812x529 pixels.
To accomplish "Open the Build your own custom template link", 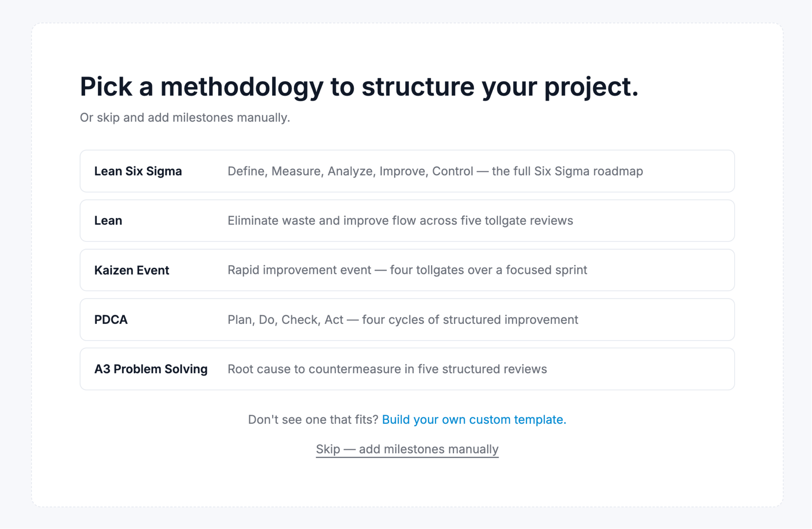I will [x=474, y=419].
